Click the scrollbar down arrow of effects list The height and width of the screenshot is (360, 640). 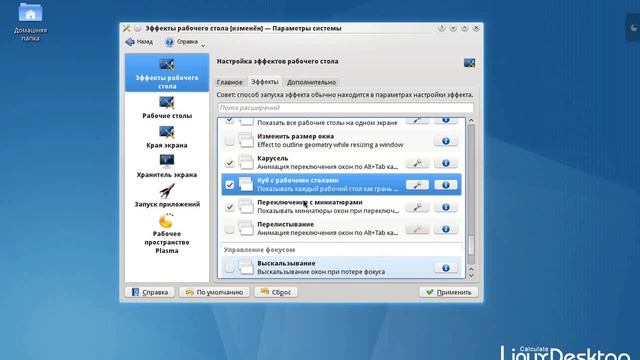[471, 276]
